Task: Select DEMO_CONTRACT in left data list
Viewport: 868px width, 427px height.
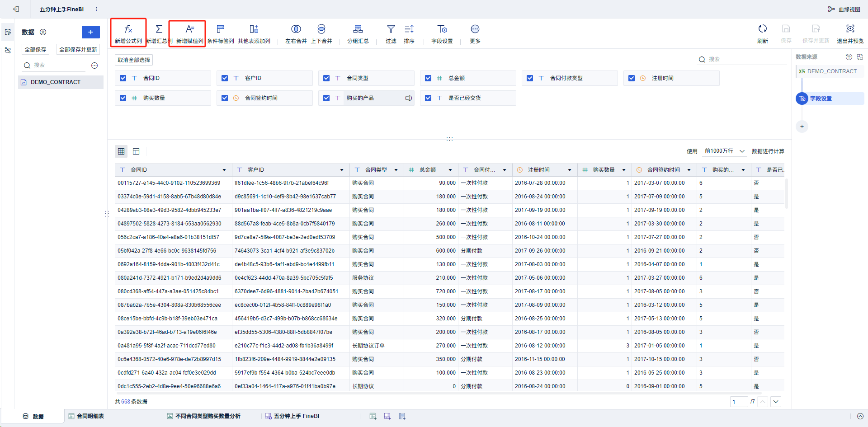Action: [61, 82]
